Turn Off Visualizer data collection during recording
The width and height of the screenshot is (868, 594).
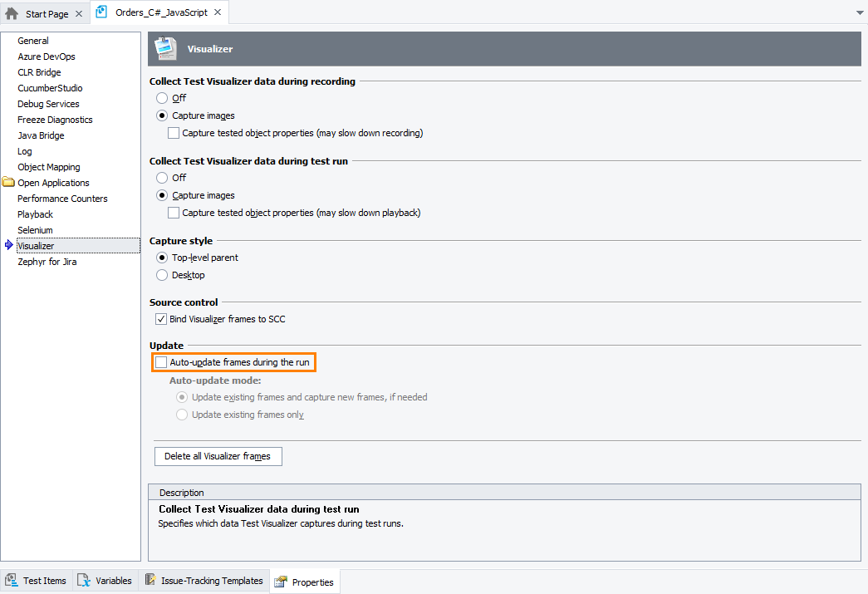pos(161,97)
